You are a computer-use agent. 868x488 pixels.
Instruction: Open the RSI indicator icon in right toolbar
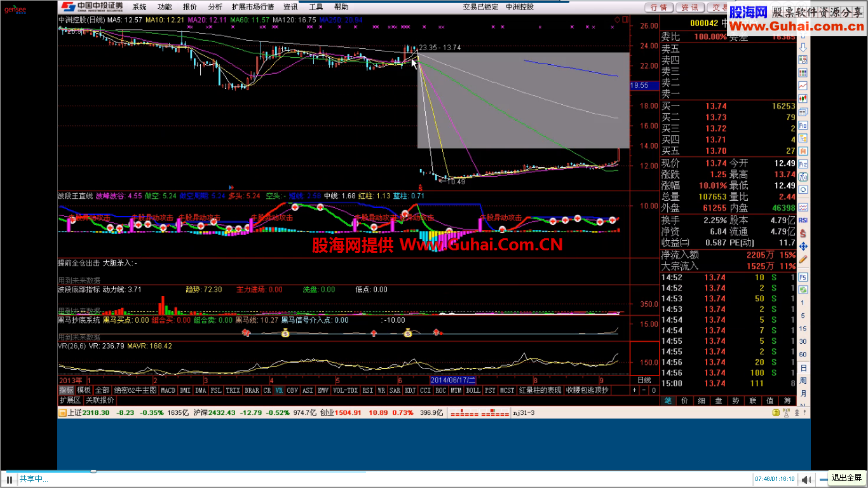pos(803,220)
